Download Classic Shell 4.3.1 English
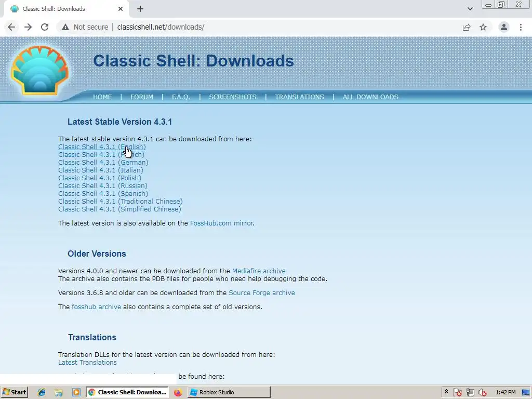 102,147
